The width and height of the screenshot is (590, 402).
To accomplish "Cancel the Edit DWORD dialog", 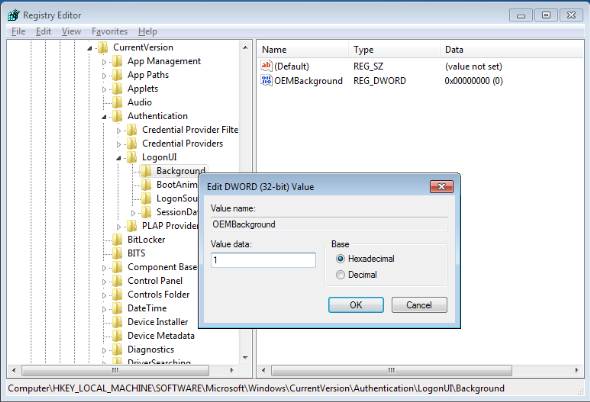I will pos(419,305).
